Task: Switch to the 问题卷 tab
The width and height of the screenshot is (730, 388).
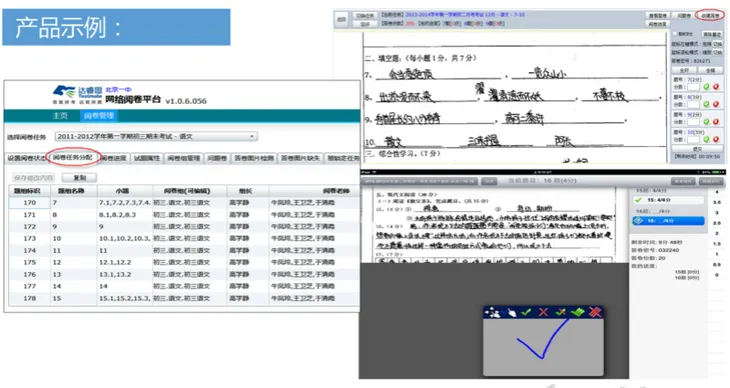Action: (217, 158)
